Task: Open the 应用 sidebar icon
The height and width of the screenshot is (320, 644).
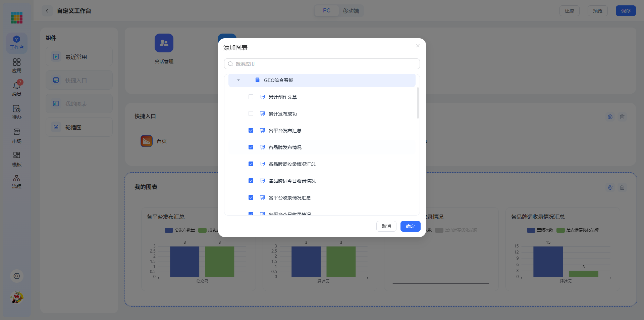Action: [x=16, y=66]
